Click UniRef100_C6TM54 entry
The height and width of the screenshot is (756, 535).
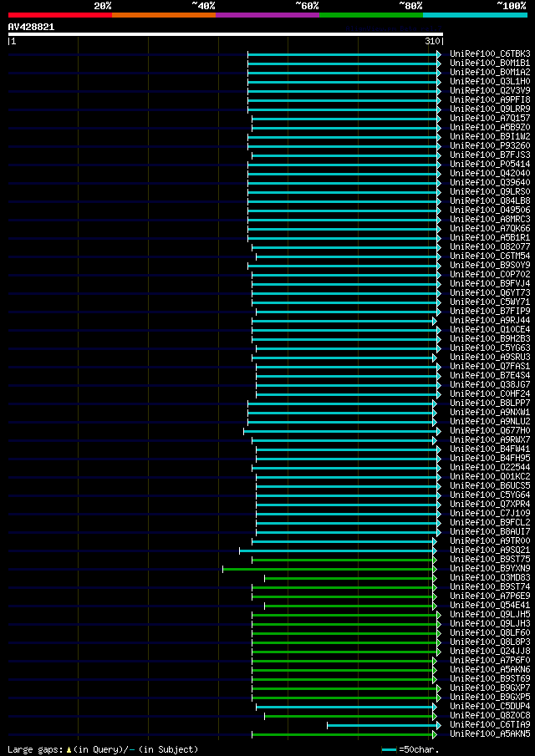pyautogui.click(x=490, y=256)
